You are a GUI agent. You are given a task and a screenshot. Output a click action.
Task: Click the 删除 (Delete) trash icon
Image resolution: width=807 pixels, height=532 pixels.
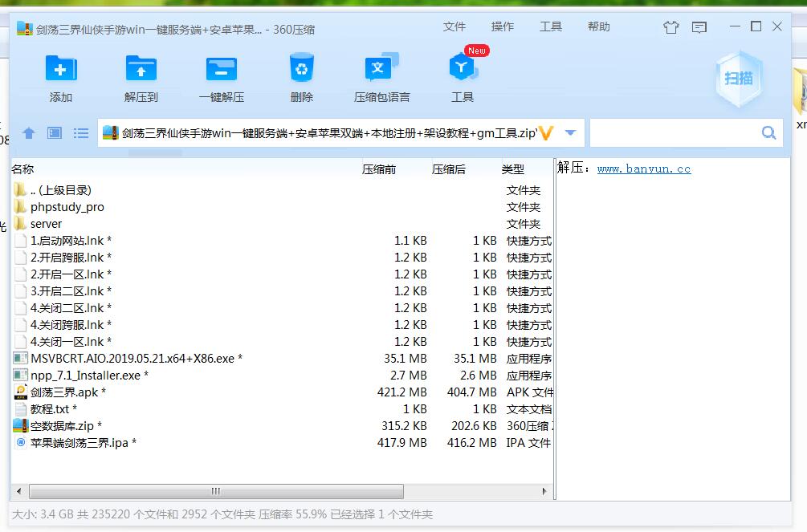point(302,71)
